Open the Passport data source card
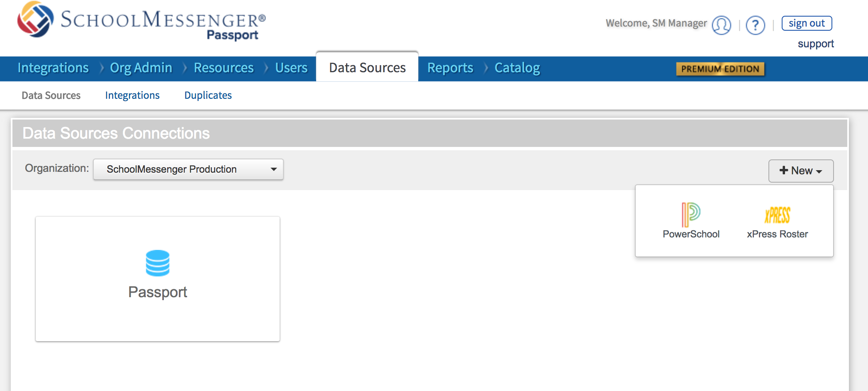This screenshot has height=391, width=868. coord(158,279)
